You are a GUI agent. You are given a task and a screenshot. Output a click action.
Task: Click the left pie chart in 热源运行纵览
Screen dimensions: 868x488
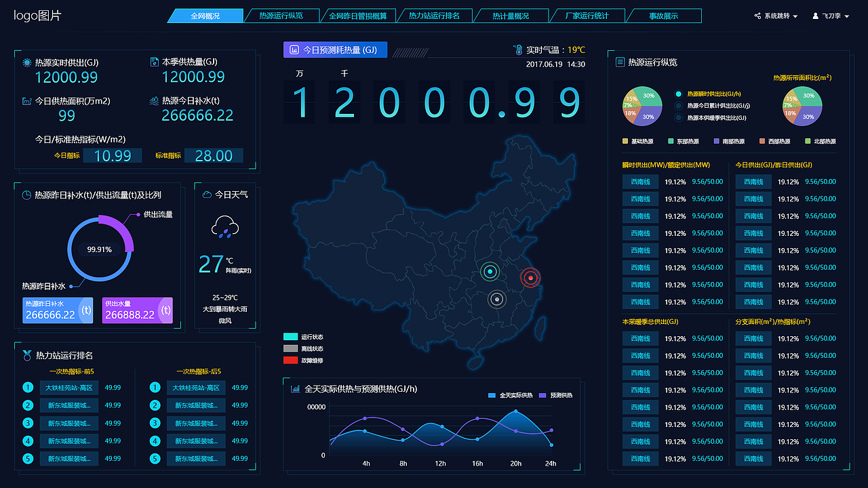point(642,106)
